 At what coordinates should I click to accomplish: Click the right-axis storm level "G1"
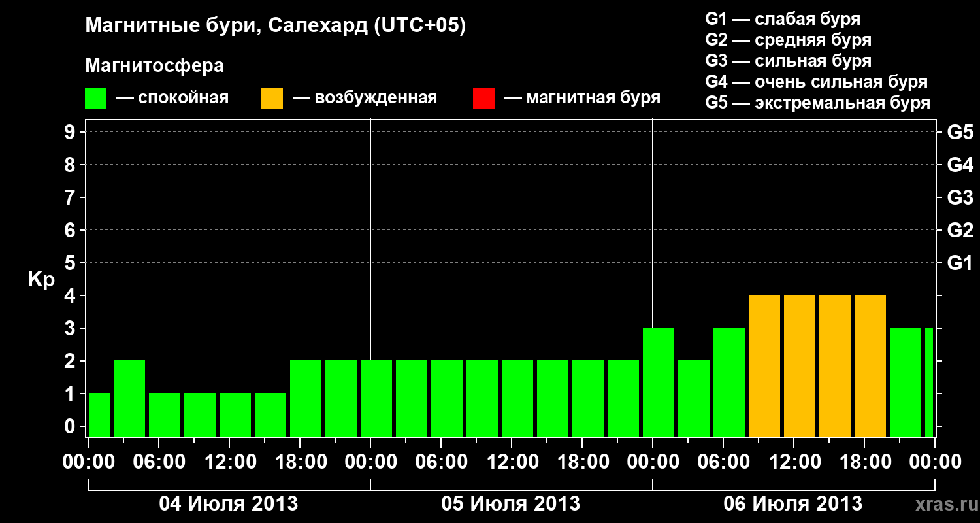pos(960,263)
